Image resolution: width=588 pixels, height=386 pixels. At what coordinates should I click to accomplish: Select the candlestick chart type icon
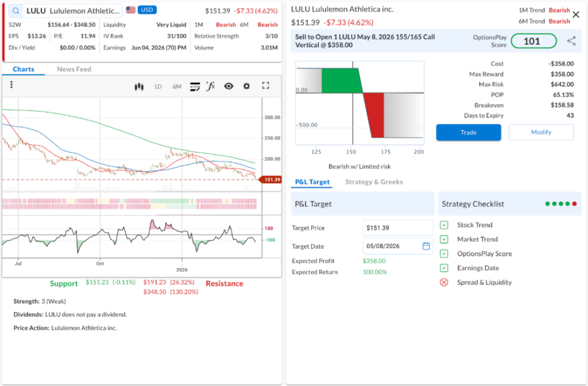tap(138, 86)
